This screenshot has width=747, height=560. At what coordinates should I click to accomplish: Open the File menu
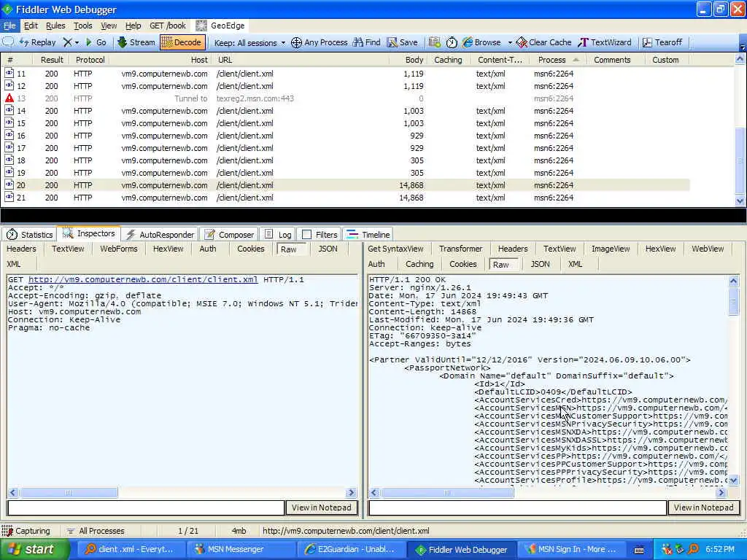click(x=9, y=26)
